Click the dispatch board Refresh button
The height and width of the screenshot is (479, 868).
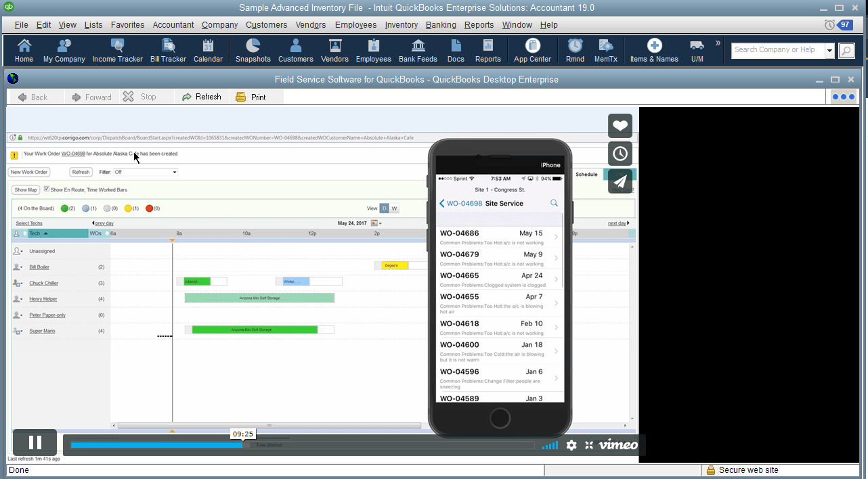coord(81,172)
